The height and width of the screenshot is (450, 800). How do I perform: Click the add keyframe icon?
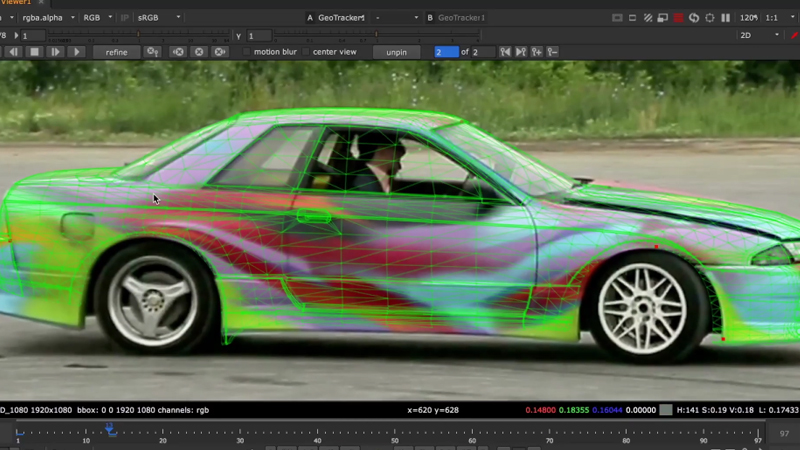coord(537,52)
